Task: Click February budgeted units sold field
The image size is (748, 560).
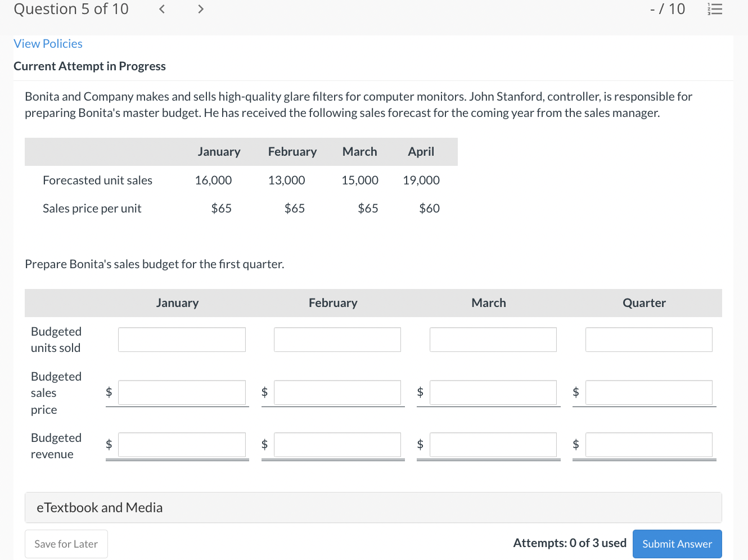Action: (x=337, y=340)
